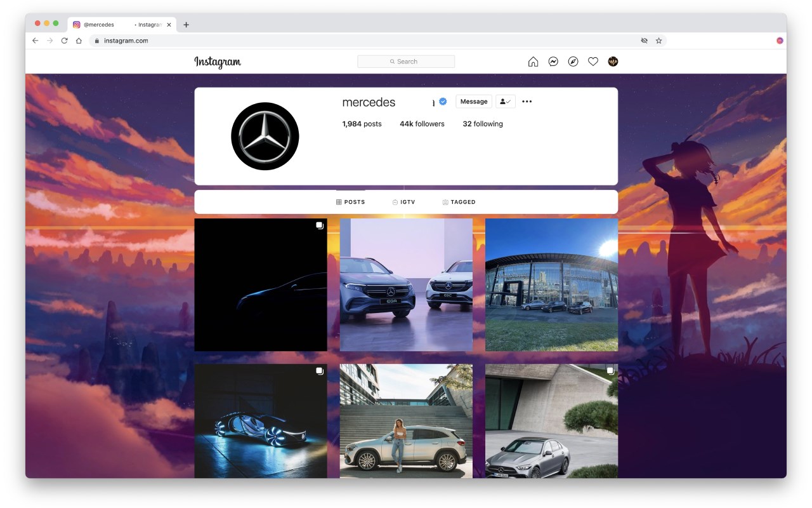Click the following status person icon button

(506, 102)
